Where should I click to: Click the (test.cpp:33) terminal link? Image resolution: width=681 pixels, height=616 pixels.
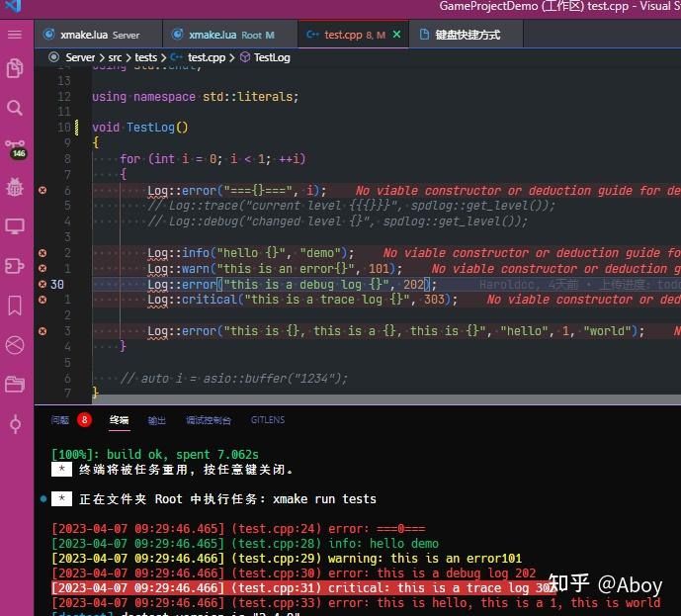click(276, 603)
